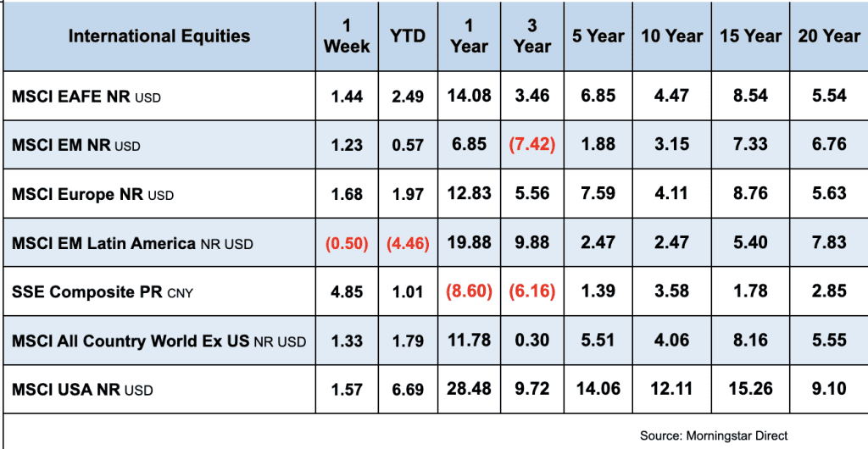Select the 3 Year column header
The height and width of the screenshot is (449, 868).
pyautogui.click(x=531, y=36)
